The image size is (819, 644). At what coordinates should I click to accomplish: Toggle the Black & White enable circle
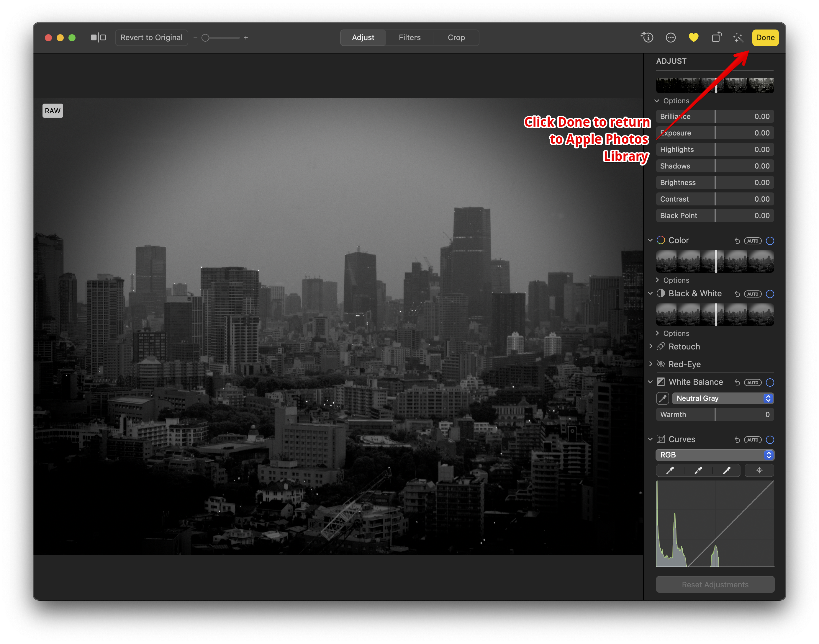click(x=770, y=294)
